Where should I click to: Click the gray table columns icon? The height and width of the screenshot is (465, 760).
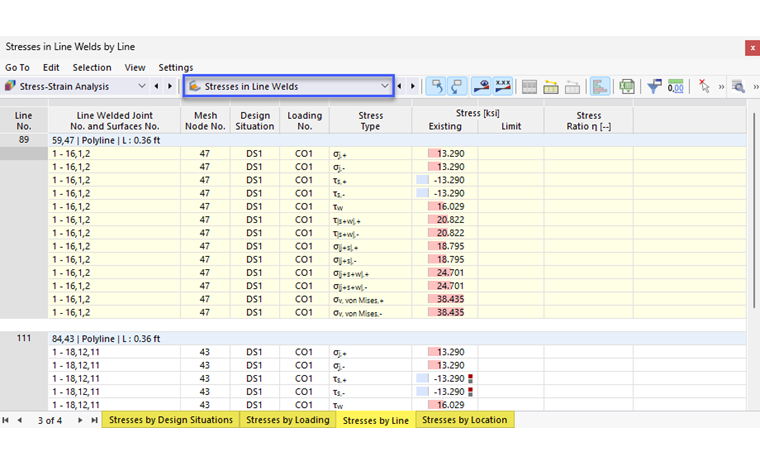529,87
